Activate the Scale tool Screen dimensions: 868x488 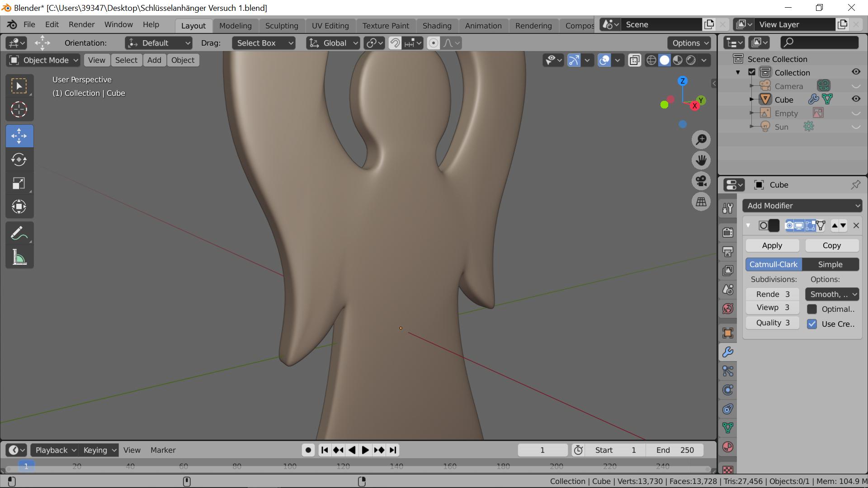pyautogui.click(x=19, y=183)
